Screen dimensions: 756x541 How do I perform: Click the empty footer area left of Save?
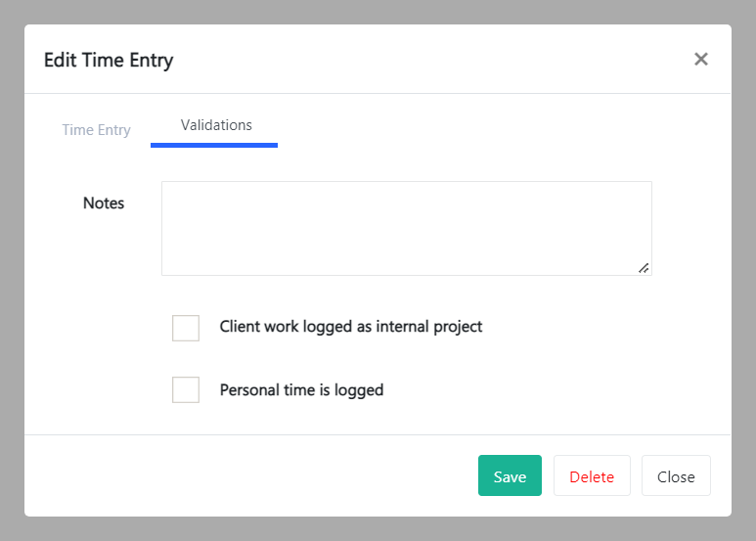pos(245,476)
